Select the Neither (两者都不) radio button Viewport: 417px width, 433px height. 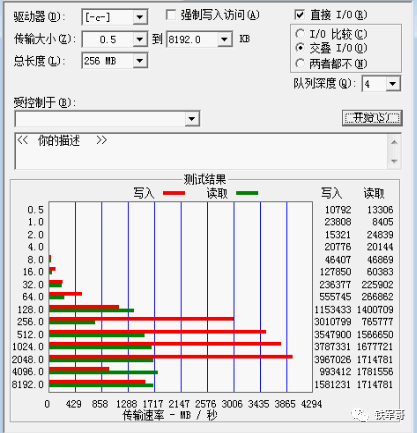300,63
